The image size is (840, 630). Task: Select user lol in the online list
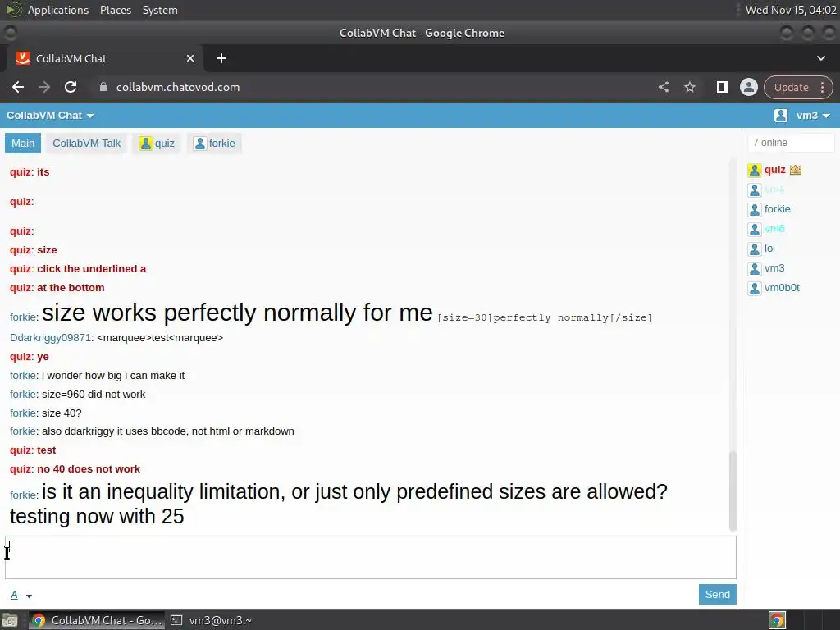point(769,249)
